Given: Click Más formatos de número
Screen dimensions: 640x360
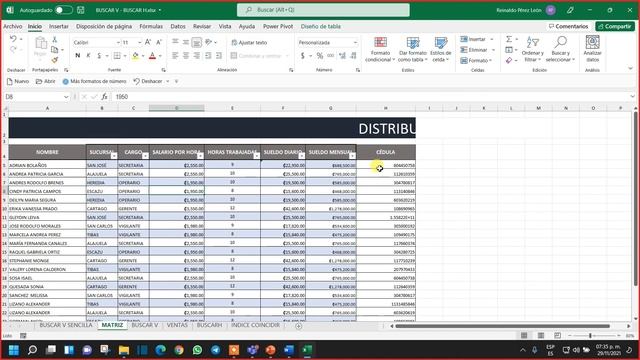Looking at the screenshot, I should point(94,81).
